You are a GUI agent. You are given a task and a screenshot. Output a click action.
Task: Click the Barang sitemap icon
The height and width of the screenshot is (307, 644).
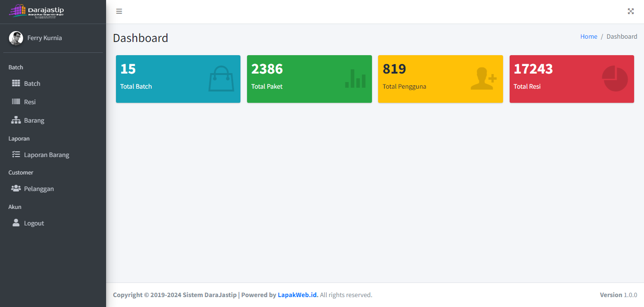pyautogui.click(x=16, y=120)
